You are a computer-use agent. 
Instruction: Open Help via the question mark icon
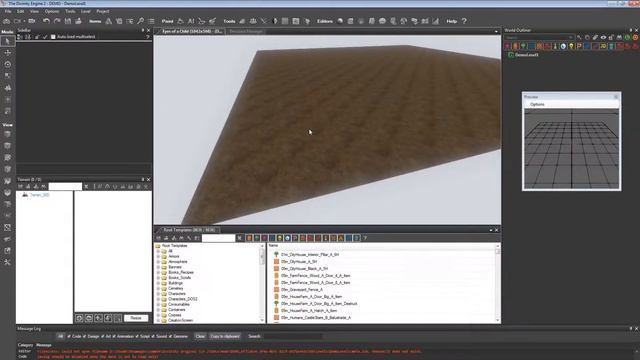click(464, 21)
